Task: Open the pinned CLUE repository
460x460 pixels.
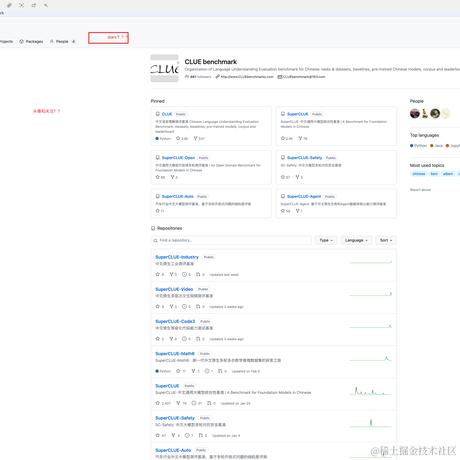Action: coord(167,114)
